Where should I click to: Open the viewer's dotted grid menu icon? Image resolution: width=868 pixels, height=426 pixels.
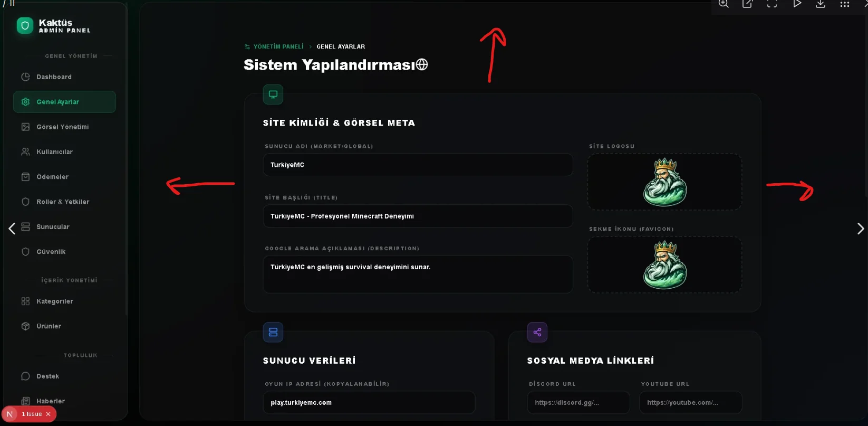[x=845, y=4]
